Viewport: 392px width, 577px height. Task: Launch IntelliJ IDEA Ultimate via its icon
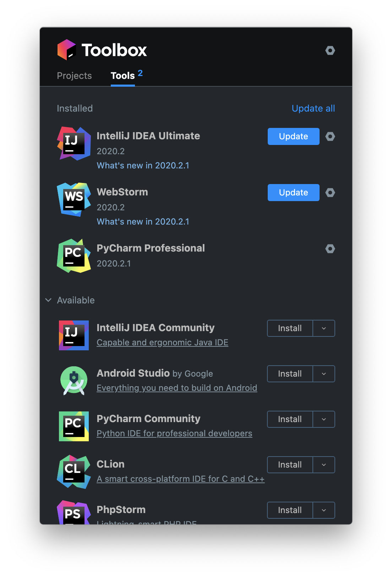74,144
